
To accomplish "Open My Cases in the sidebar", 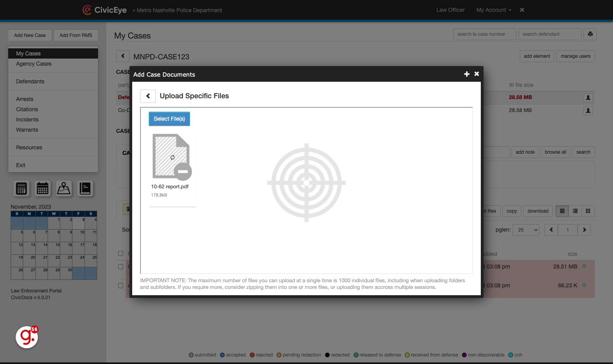I will pos(53,53).
